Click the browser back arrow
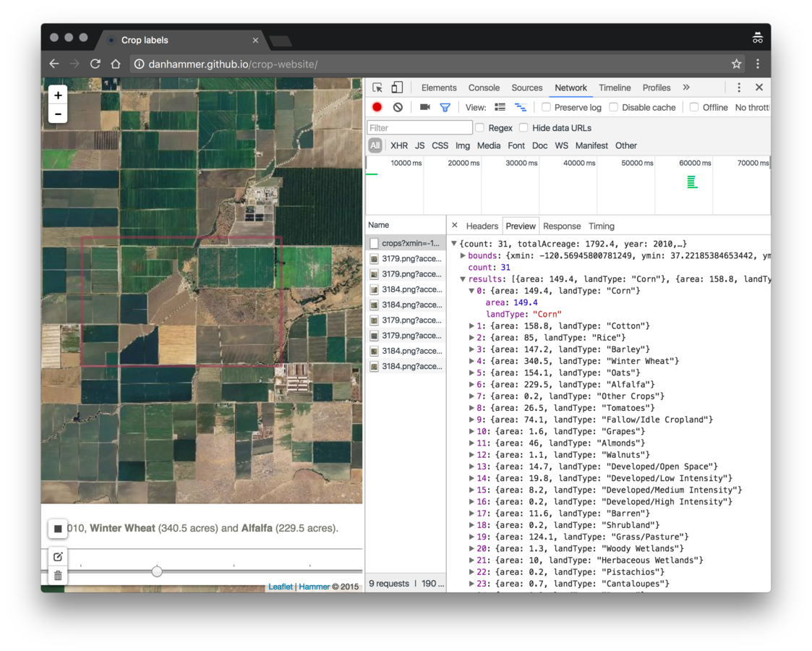Image resolution: width=812 pixels, height=651 pixels. [54, 64]
